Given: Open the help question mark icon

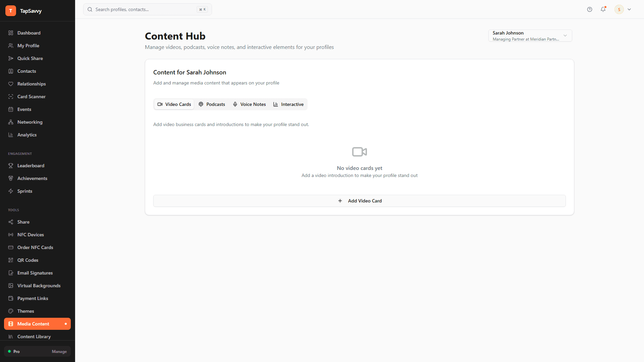Looking at the screenshot, I should point(590,9).
